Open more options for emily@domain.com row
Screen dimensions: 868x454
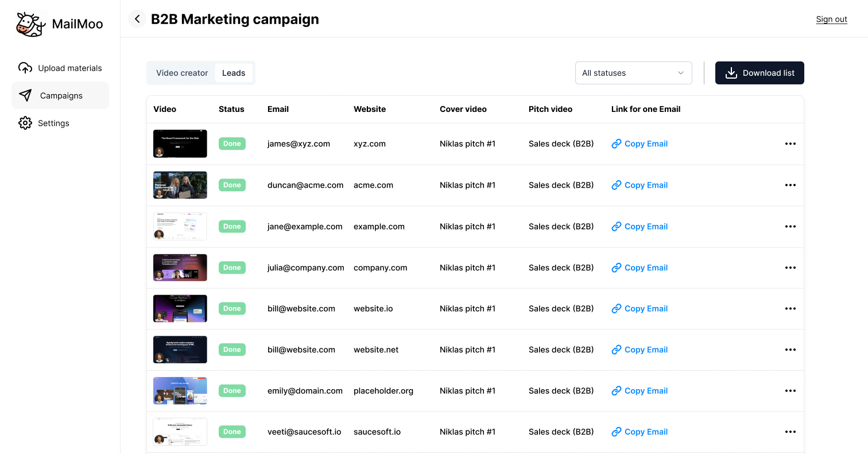(x=790, y=390)
